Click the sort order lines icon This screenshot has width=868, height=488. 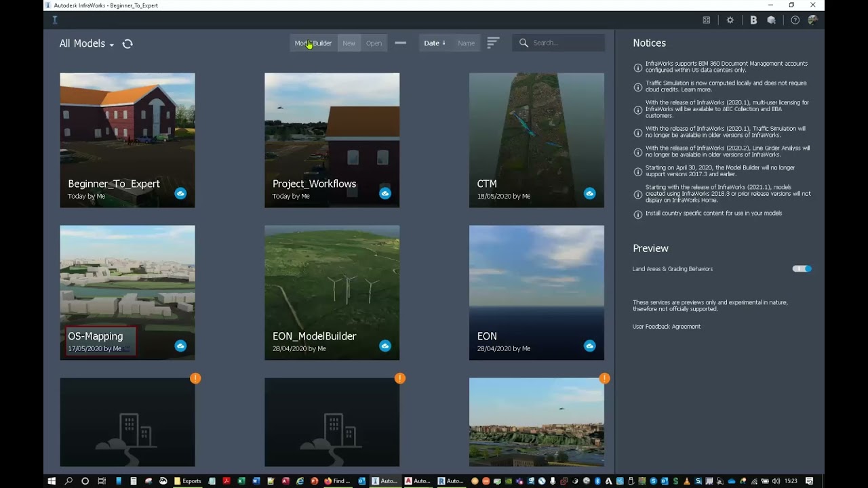tap(493, 43)
